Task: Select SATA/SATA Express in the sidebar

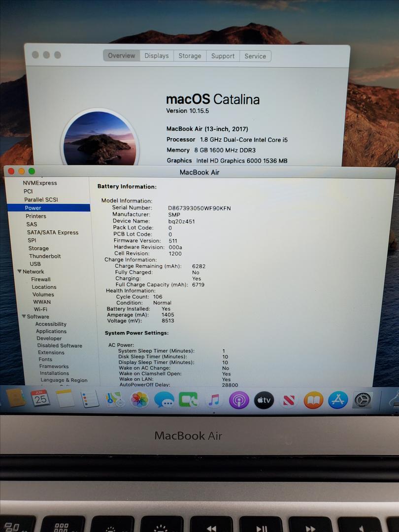Action: (53, 233)
